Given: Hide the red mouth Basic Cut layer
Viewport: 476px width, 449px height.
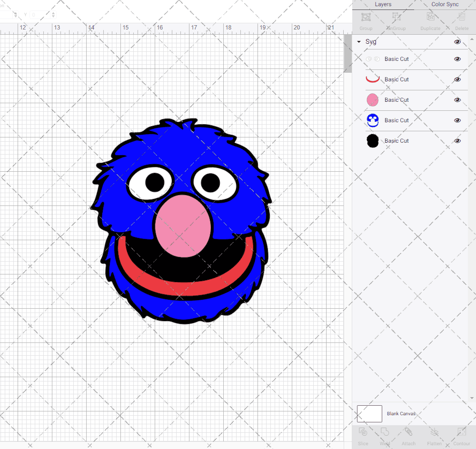Looking at the screenshot, I should pyautogui.click(x=457, y=79).
